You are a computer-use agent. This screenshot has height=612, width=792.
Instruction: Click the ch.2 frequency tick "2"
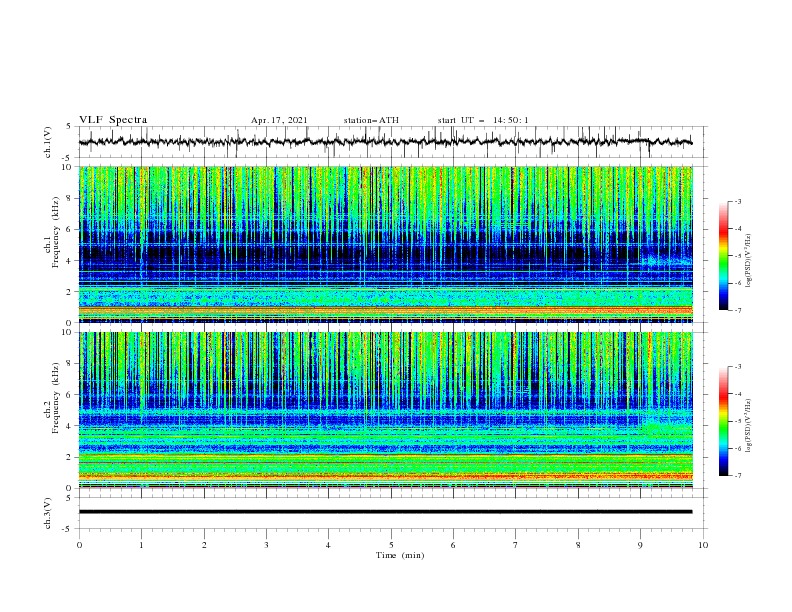tap(70, 457)
